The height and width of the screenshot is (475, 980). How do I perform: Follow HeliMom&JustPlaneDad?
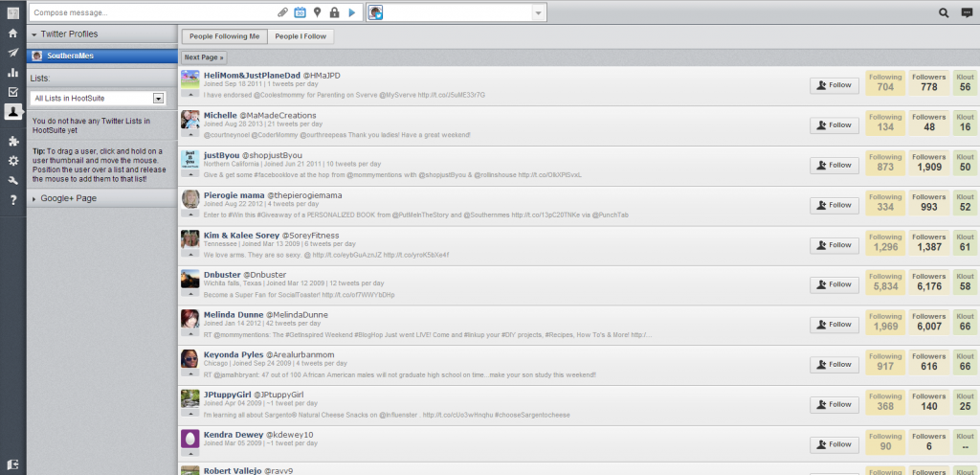pyautogui.click(x=835, y=85)
